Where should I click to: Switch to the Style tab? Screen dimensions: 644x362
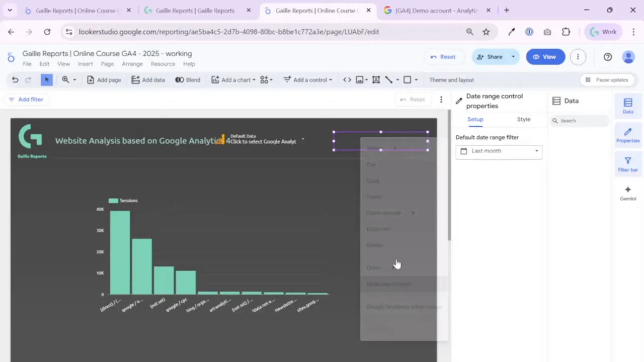tap(523, 119)
